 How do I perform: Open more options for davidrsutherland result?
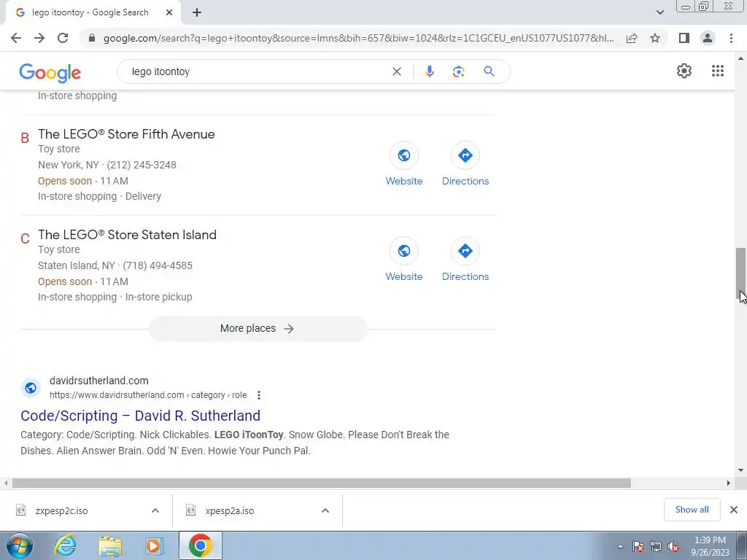pyautogui.click(x=259, y=395)
